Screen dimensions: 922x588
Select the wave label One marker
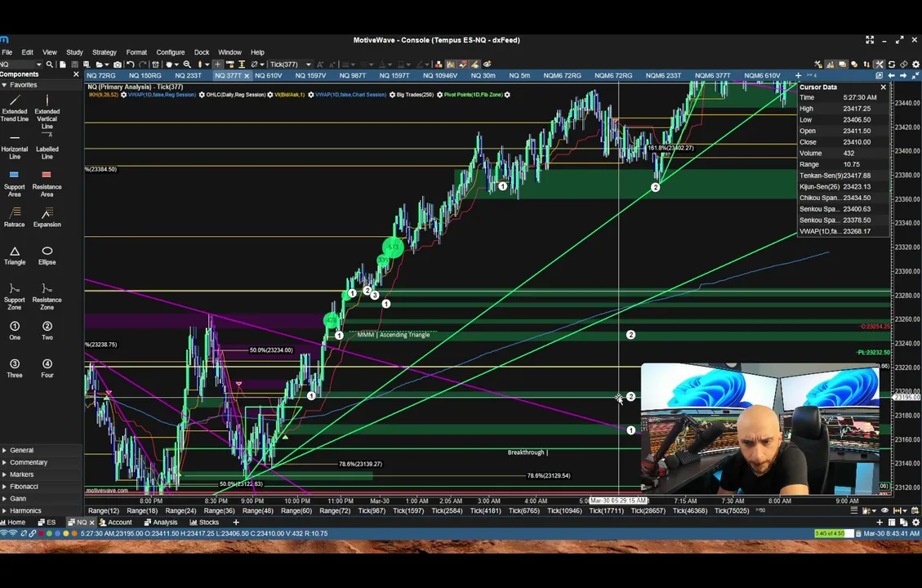click(x=15, y=331)
